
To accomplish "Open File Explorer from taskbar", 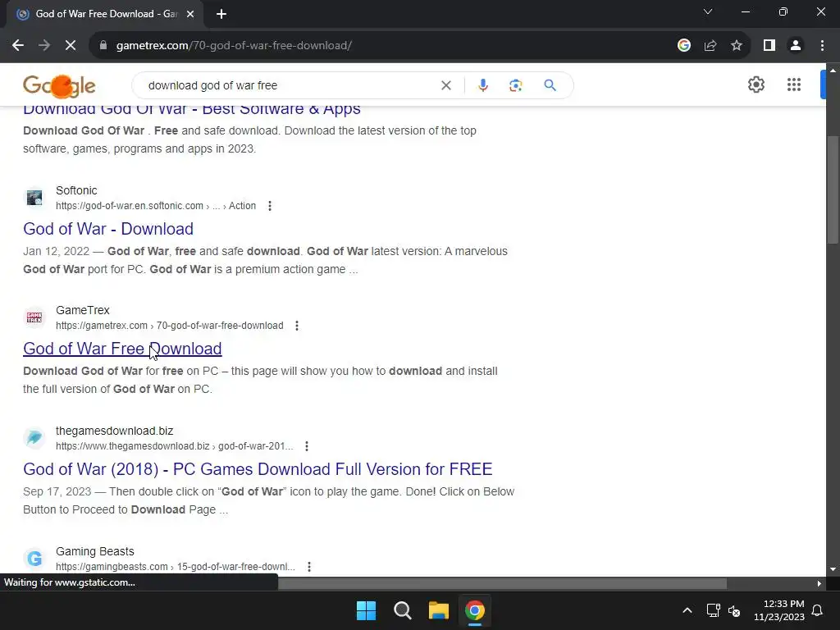I will point(438,610).
